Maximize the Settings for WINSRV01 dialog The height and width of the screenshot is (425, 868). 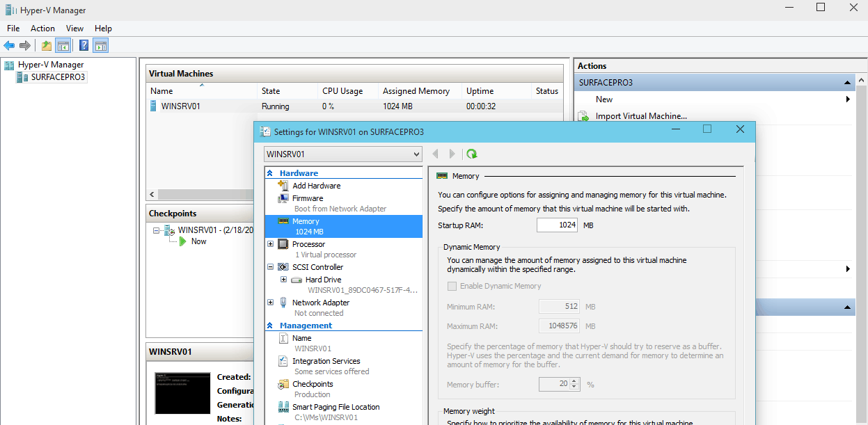pos(707,129)
